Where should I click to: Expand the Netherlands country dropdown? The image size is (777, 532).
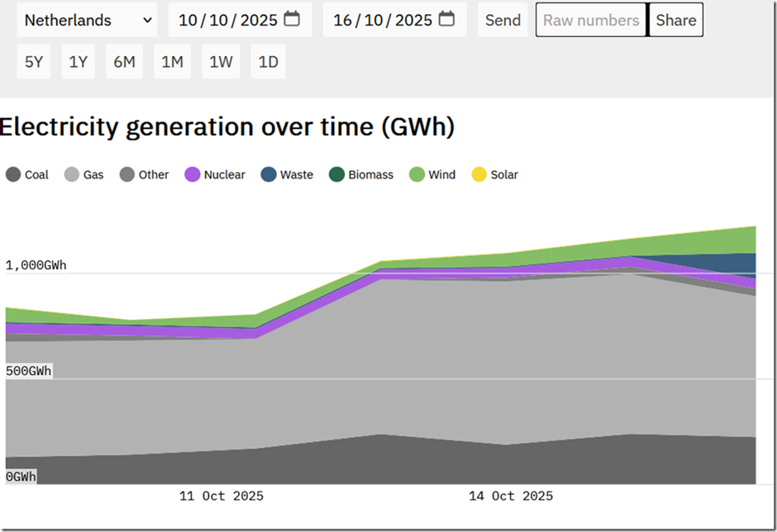87,20
